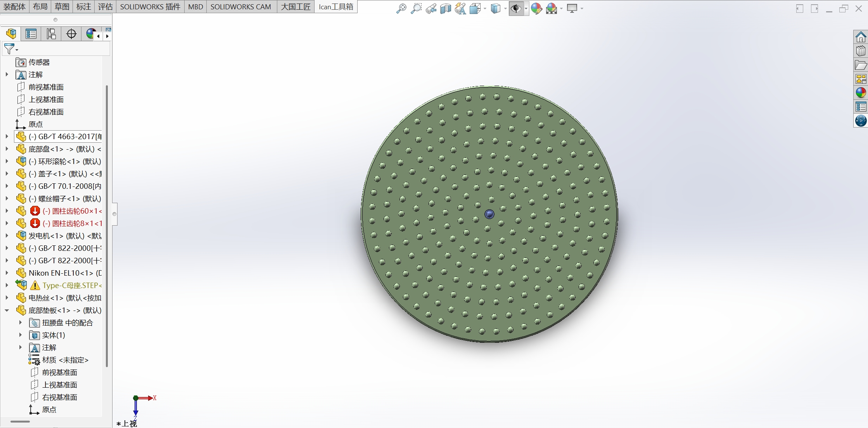Open View Settings dropdown arrow
Image resolution: width=868 pixels, height=428 pixels.
[x=582, y=9]
